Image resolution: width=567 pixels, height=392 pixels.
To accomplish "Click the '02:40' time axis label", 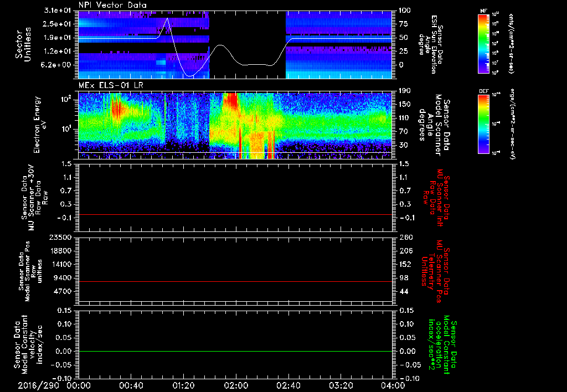I will [x=288, y=386].
